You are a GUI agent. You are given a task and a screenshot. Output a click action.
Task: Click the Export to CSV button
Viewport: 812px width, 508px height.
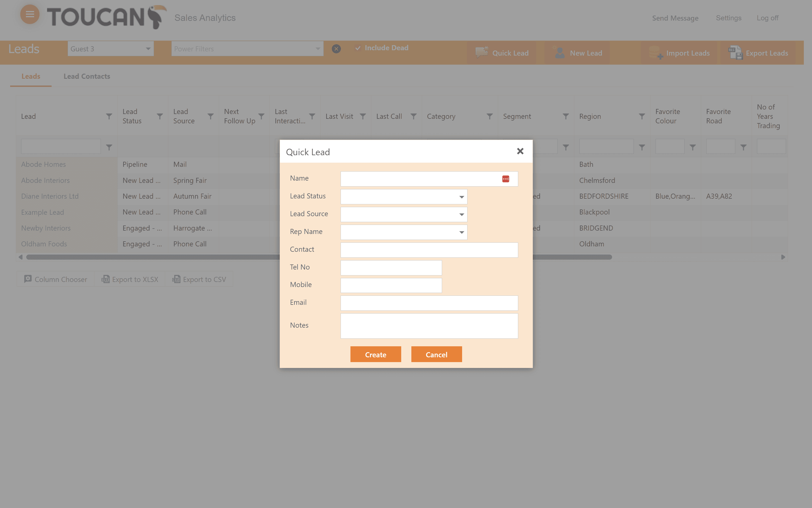[199, 279]
